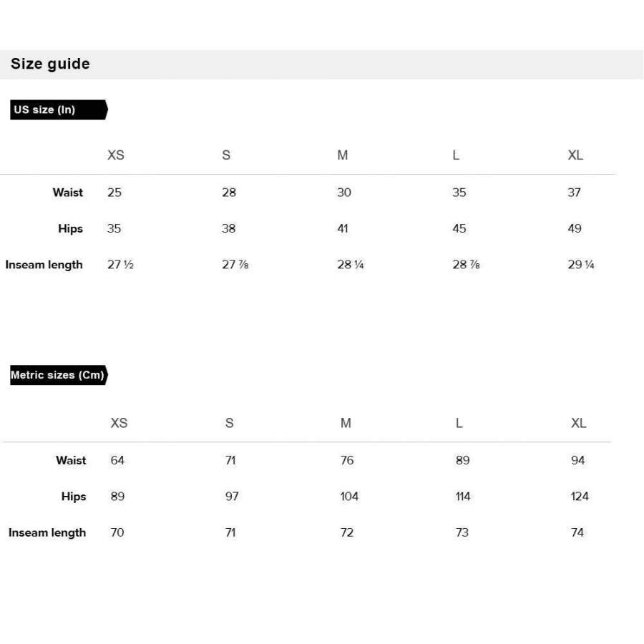Click the XL column header in US table
This screenshot has width=644, height=644.
(575, 155)
